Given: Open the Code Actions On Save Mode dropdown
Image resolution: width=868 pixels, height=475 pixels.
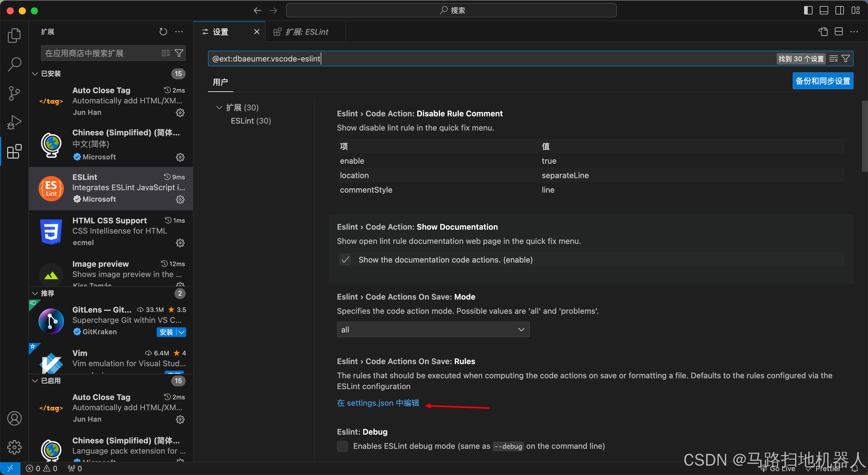Looking at the screenshot, I should click(433, 329).
